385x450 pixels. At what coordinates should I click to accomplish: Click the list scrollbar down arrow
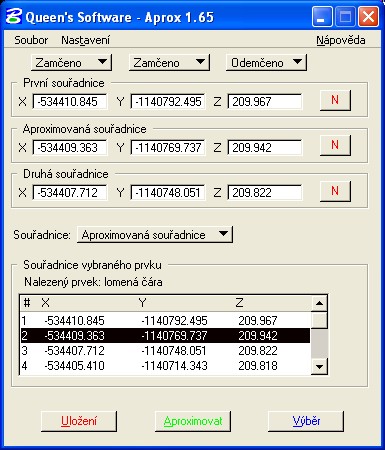point(319,366)
